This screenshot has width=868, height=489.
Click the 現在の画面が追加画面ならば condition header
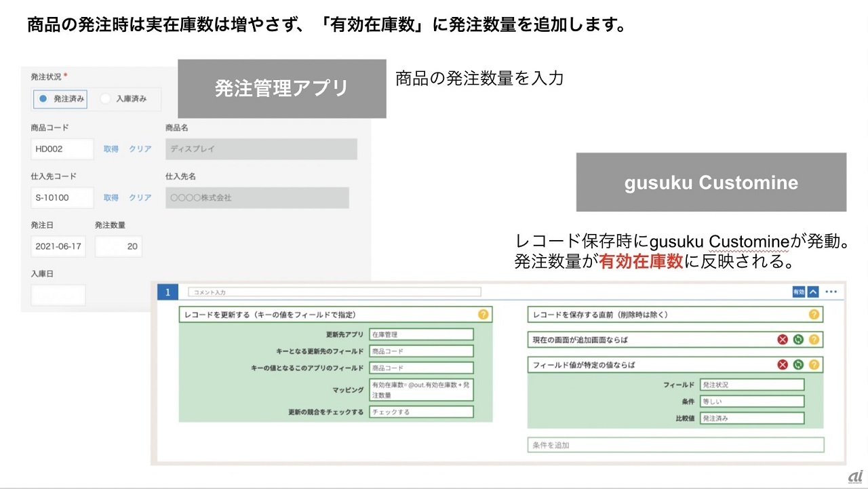675,340
